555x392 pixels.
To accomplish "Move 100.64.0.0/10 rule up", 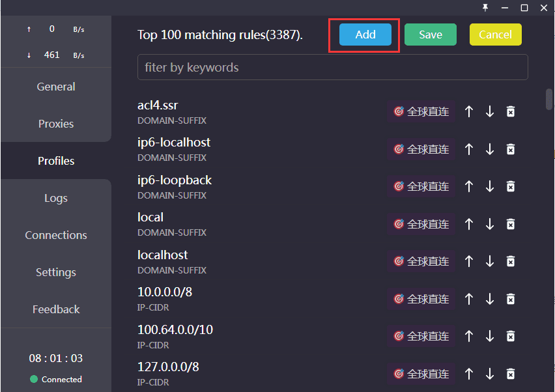I will click(x=469, y=336).
